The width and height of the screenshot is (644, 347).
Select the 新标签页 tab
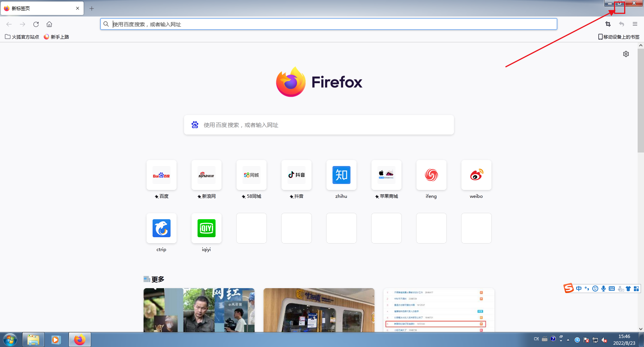[42, 8]
